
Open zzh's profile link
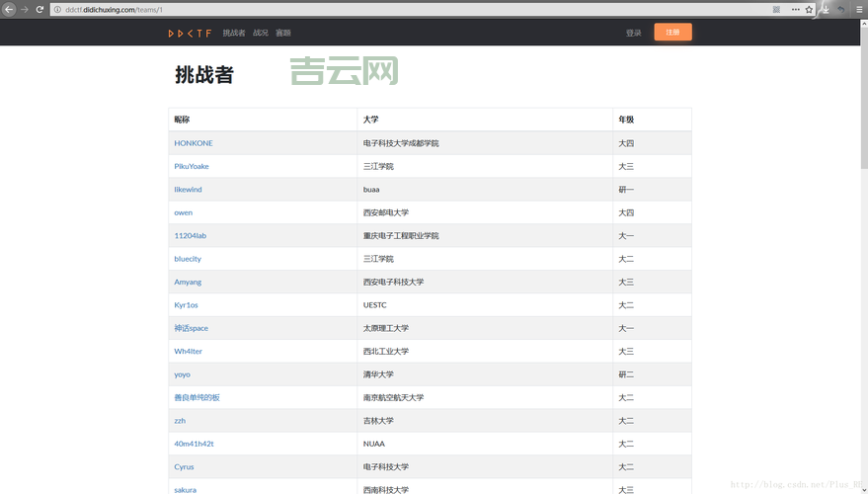coord(180,421)
